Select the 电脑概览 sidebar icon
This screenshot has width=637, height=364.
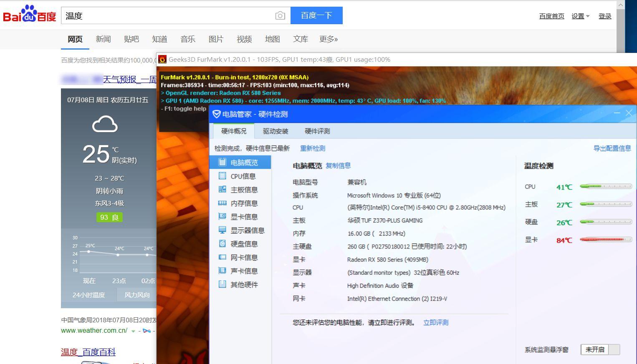(222, 162)
